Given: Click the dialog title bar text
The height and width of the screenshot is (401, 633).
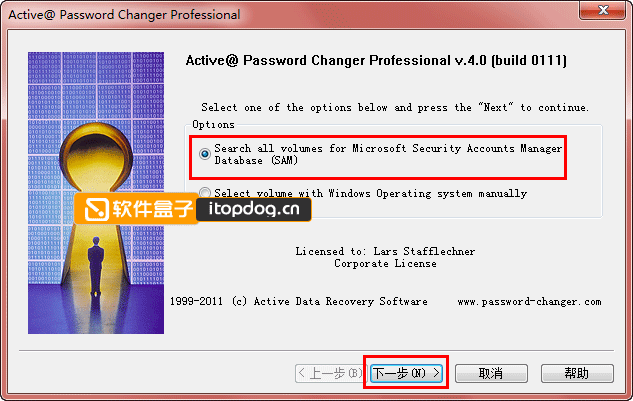Looking at the screenshot, I should [124, 15].
